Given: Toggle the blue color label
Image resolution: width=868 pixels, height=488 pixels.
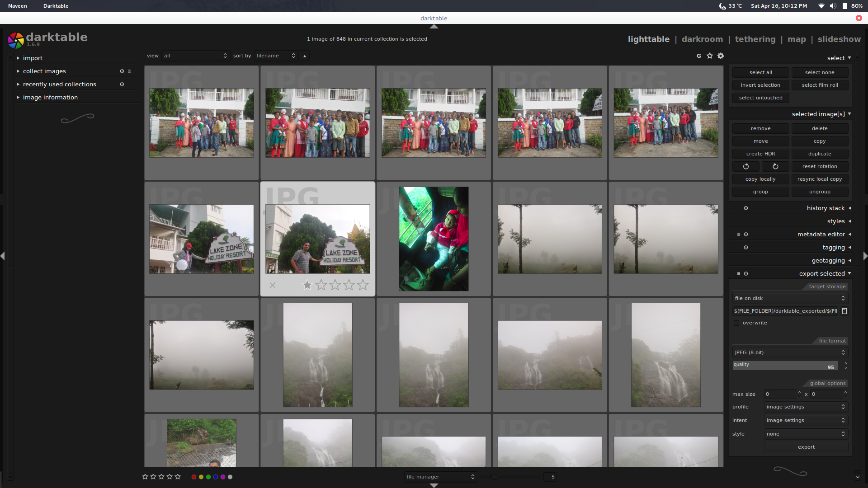Looking at the screenshot, I should pos(216,477).
